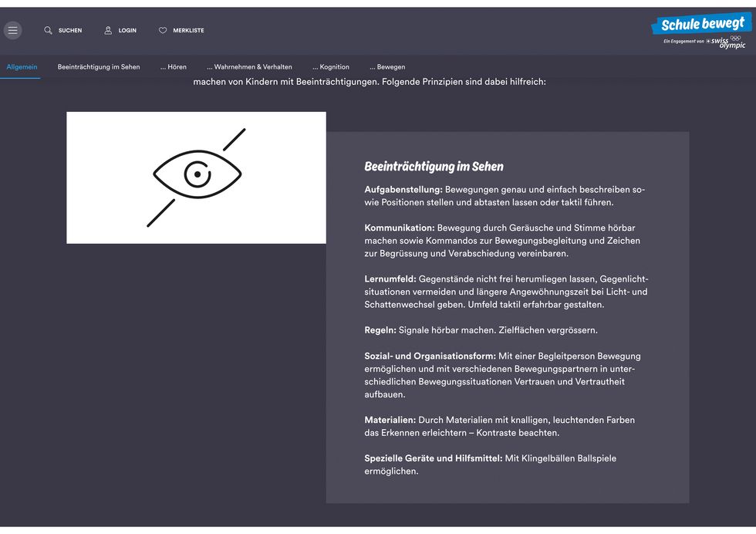Click the Swiss Olympic logo
This screenshot has height=534, width=756.
tap(726, 42)
